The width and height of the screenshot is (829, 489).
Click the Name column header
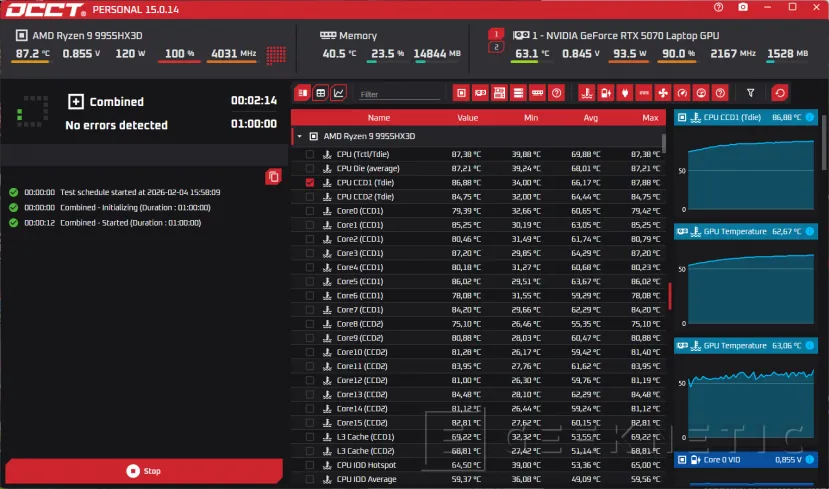click(x=378, y=117)
